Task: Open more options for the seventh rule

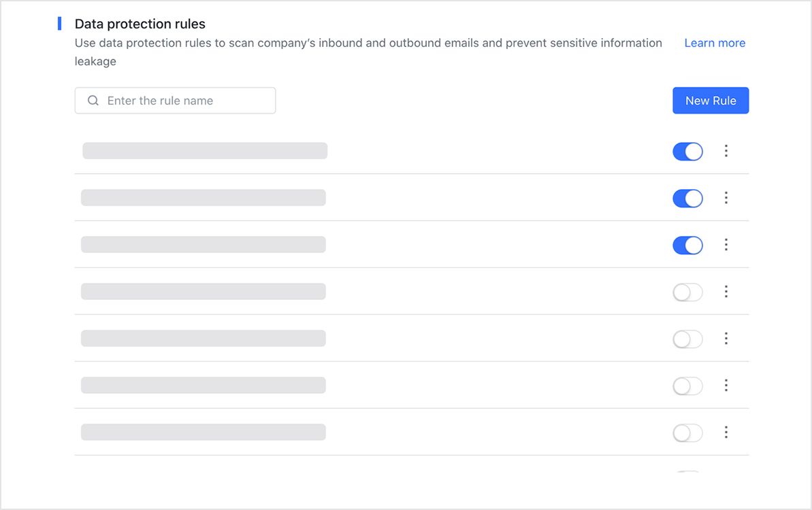Action: [x=726, y=432]
